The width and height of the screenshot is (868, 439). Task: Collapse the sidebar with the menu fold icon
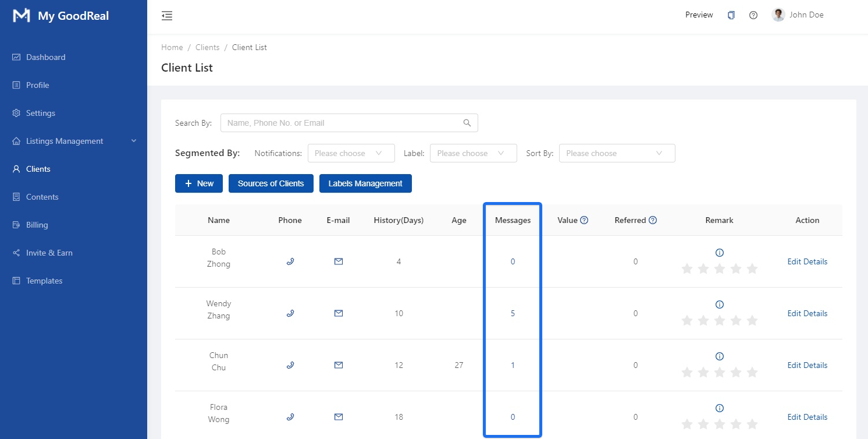(x=167, y=16)
